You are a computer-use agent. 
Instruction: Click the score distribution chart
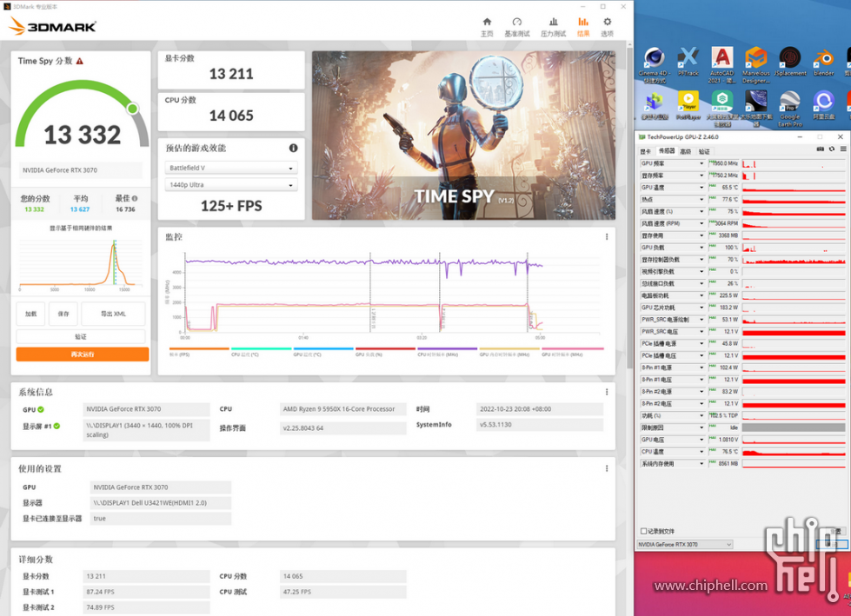point(81,262)
